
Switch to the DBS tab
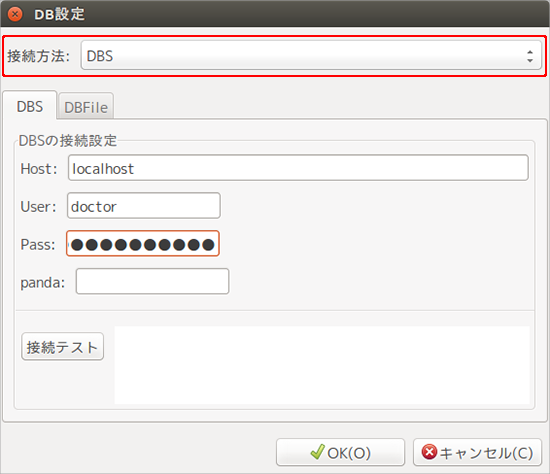tap(30, 106)
